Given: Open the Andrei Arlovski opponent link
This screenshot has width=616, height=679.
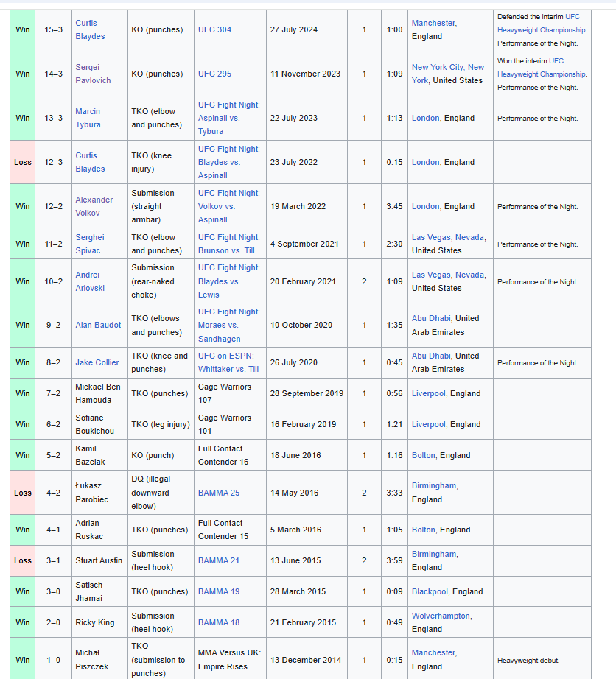Looking at the screenshot, I should [x=90, y=281].
